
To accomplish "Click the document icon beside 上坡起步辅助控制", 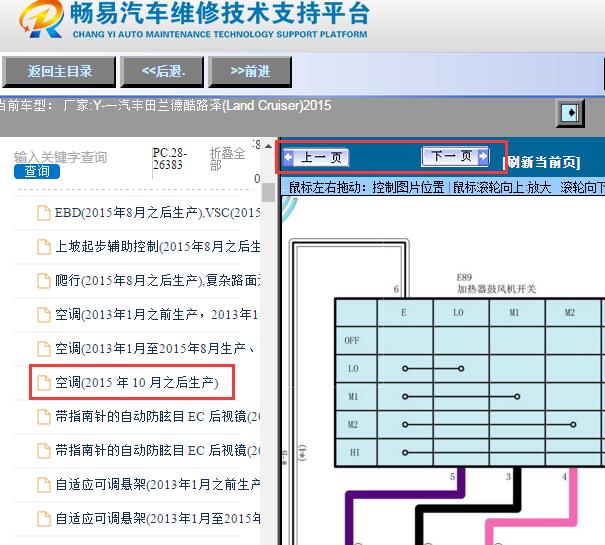I will coord(44,247).
